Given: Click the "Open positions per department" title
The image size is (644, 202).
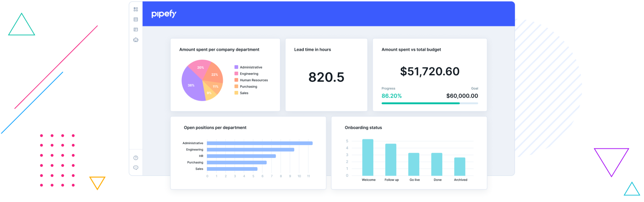Looking at the screenshot, I should [215, 128].
